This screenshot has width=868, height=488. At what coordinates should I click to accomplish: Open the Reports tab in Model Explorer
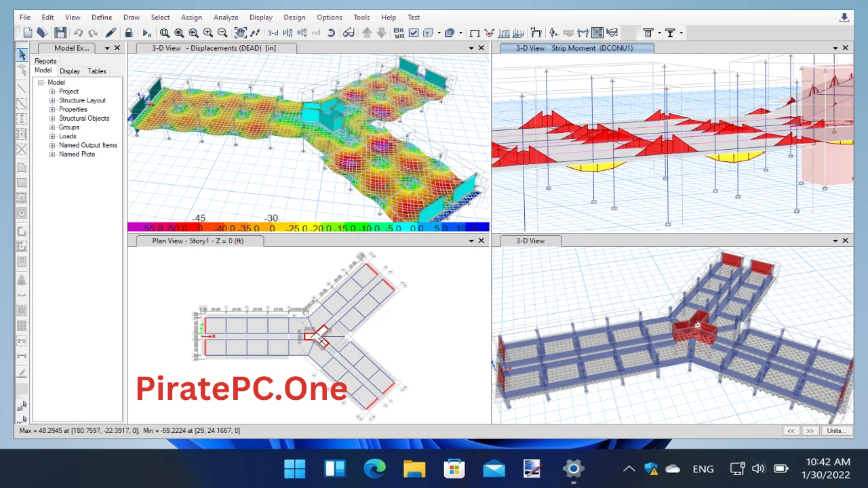click(45, 61)
